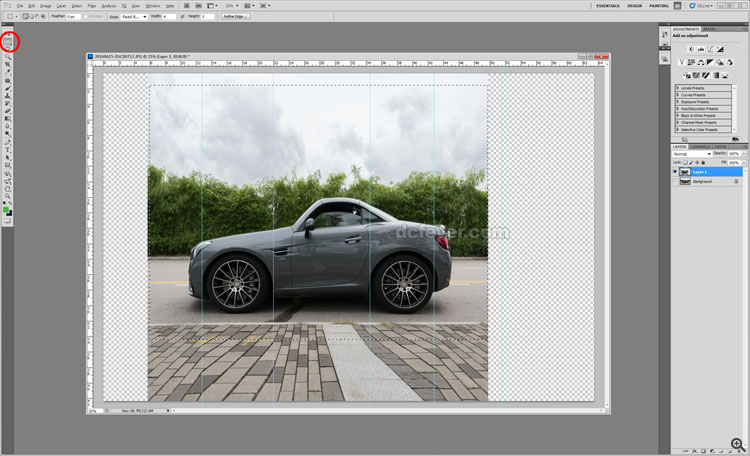Click the green foreground color swatch
Image resolution: width=750 pixels, height=456 pixels.
[x=6, y=209]
